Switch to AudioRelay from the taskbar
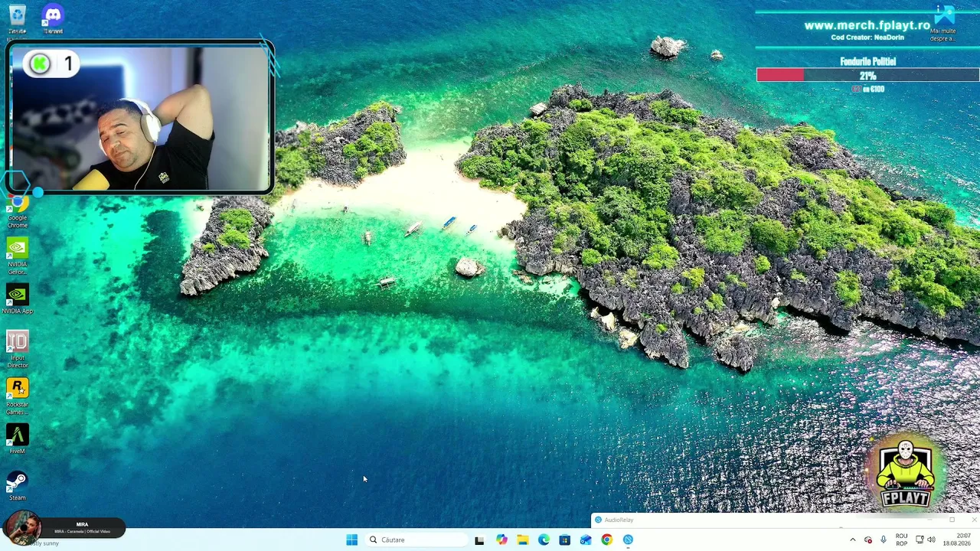Screen dimensions: 980x551 (x=628, y=540)
